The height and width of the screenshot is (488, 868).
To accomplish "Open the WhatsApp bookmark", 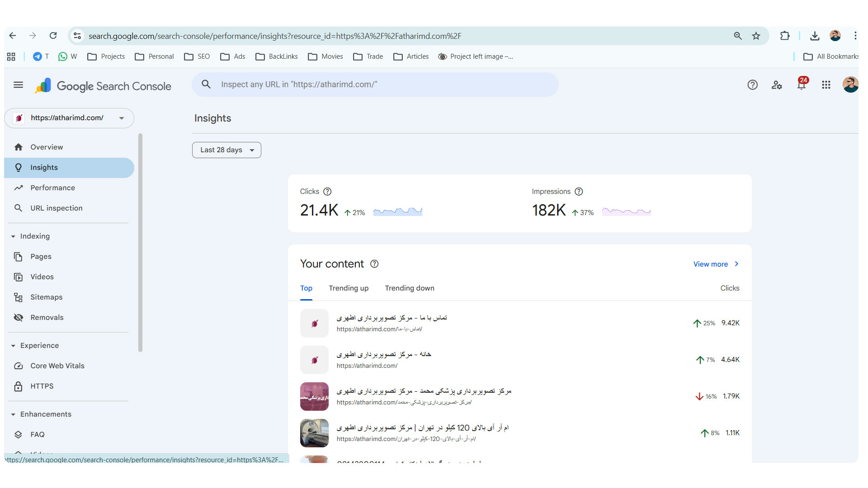I will (x=67, y=56).
